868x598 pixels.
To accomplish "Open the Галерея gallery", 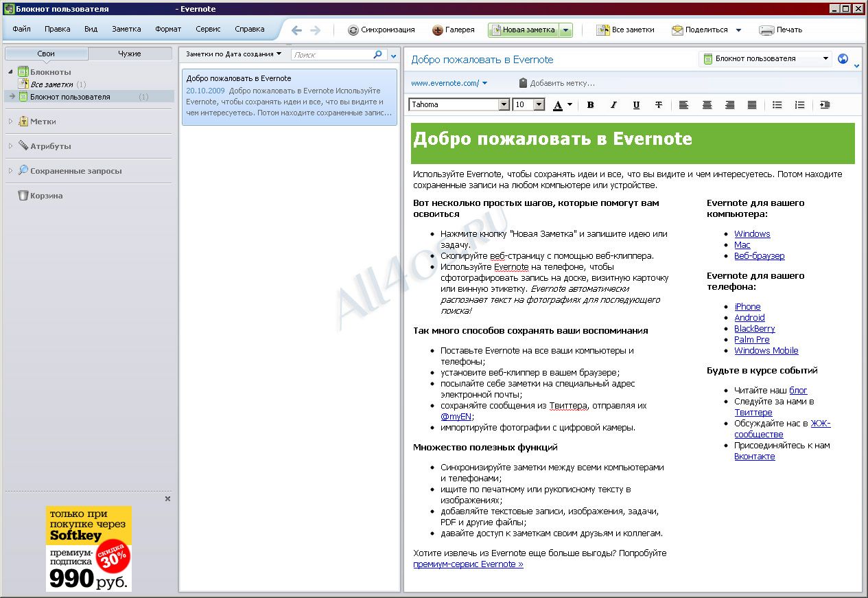I will pos(454,30).
